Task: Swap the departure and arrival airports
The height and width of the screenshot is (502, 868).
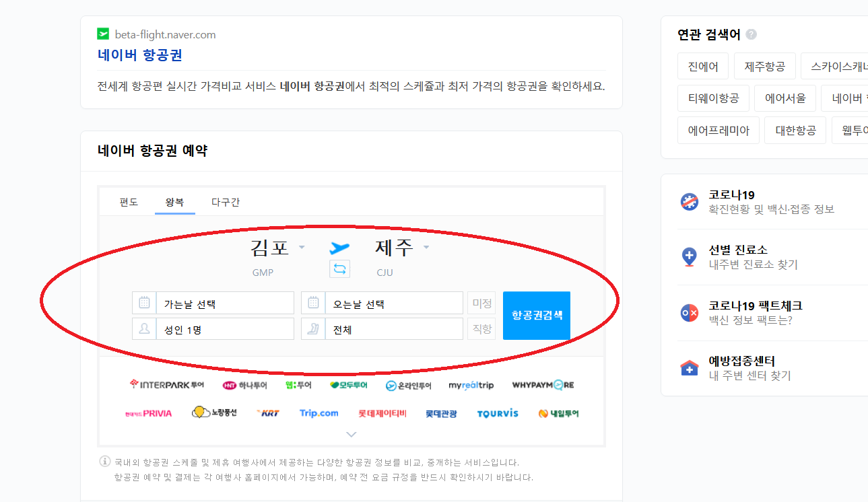Action: point(339,269)
